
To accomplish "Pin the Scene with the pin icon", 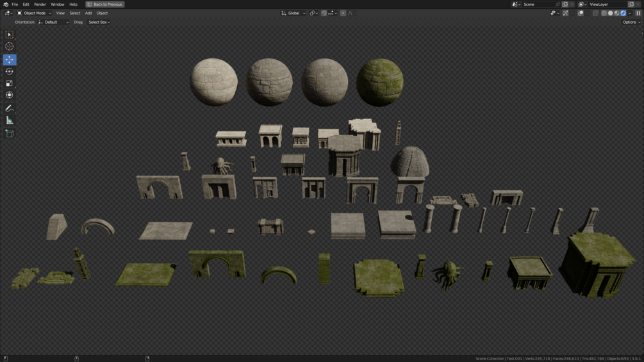I will click(x=557, y=4).
